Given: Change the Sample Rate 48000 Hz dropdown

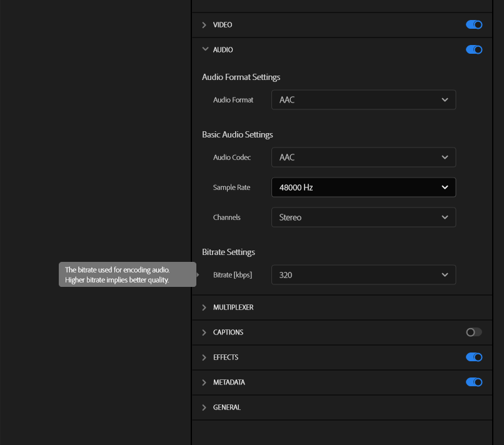Looking at the screenshot, I should click(x=363, y=187).
